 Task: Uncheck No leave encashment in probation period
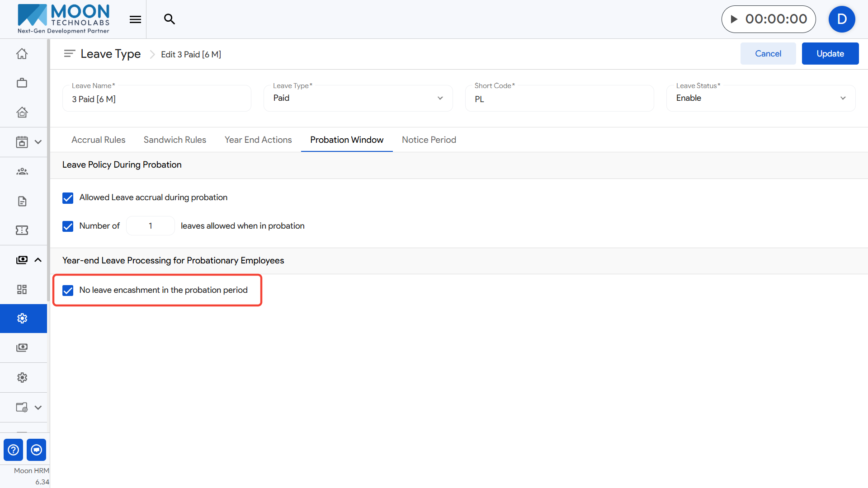68,291
